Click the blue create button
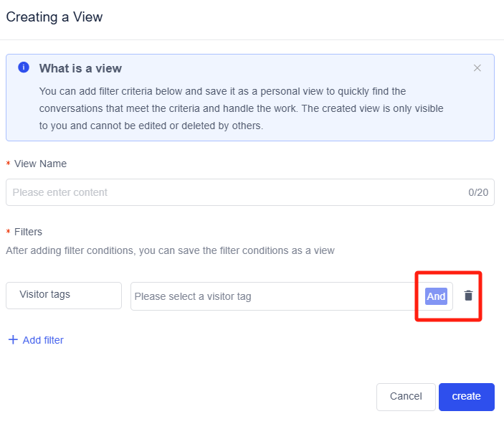 coord(466,396)
